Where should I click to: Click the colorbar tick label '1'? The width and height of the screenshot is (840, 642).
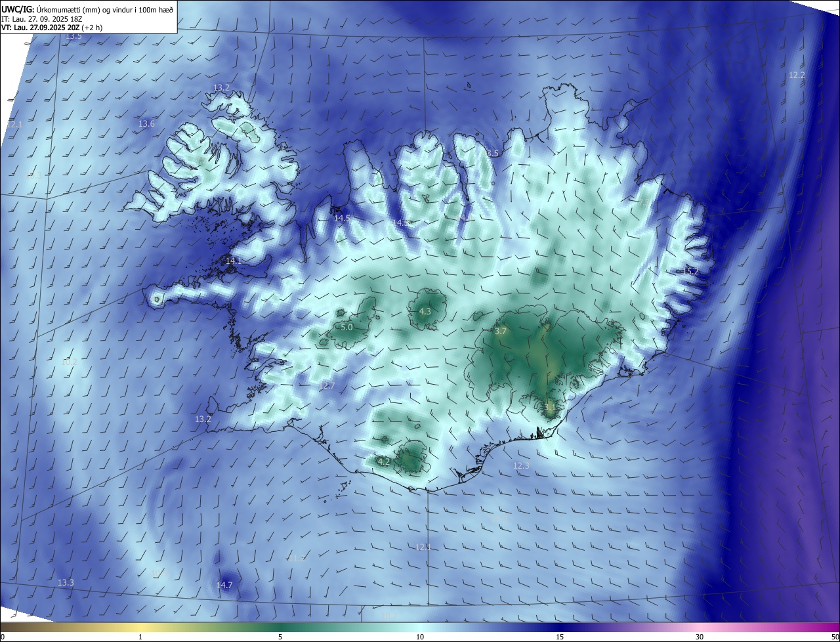(x=140, y=637)
